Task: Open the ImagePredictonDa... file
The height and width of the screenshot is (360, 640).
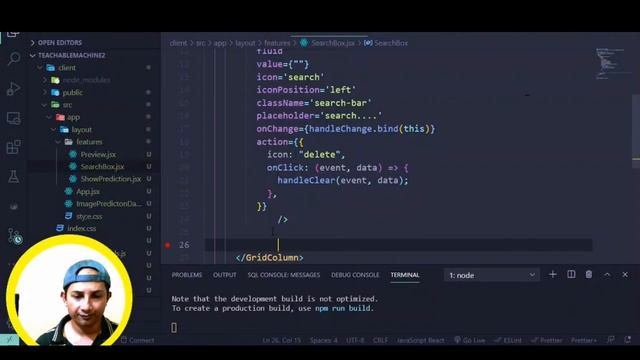Action: pyautogui.click(x=109, y=204)
